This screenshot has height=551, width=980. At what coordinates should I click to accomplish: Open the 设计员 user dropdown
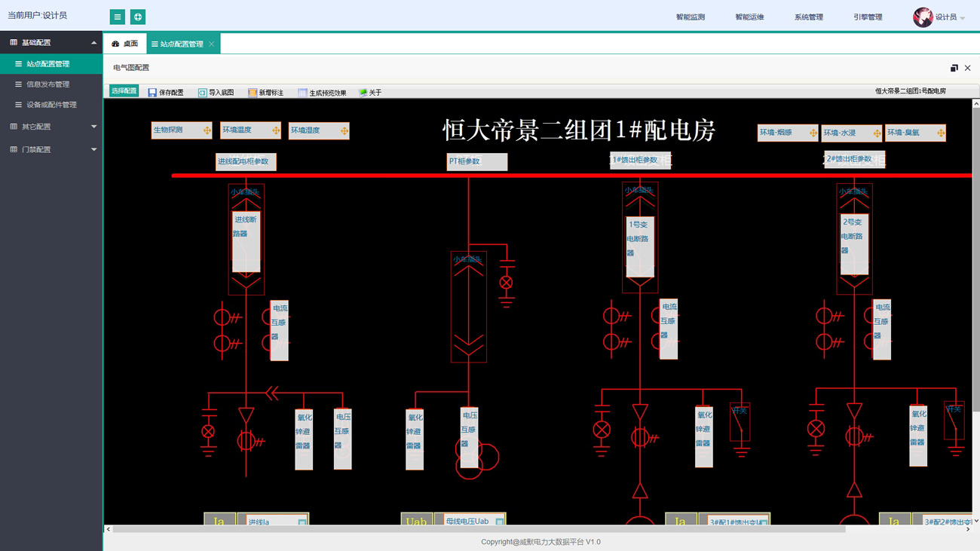pos(950,17)
